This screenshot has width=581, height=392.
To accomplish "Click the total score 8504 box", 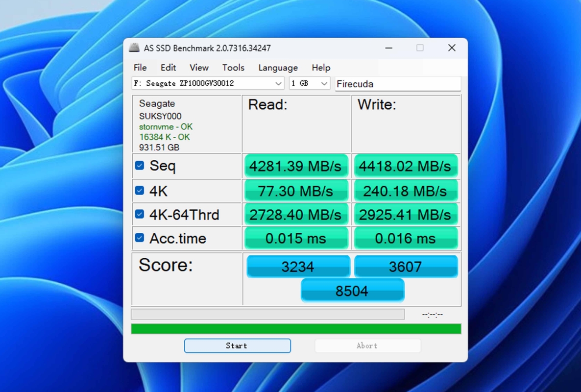I will pos(352,291).
